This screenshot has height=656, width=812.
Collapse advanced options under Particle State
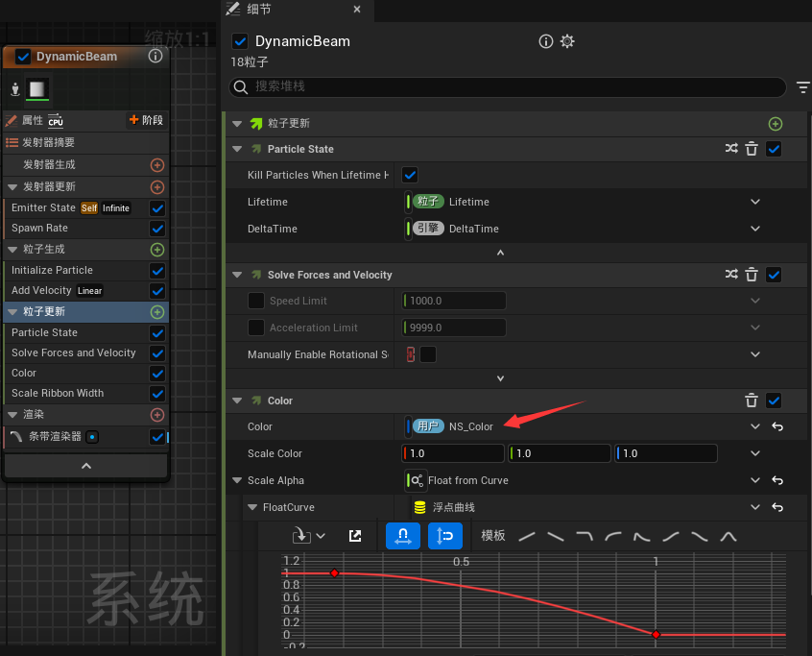tap(500, 253)
